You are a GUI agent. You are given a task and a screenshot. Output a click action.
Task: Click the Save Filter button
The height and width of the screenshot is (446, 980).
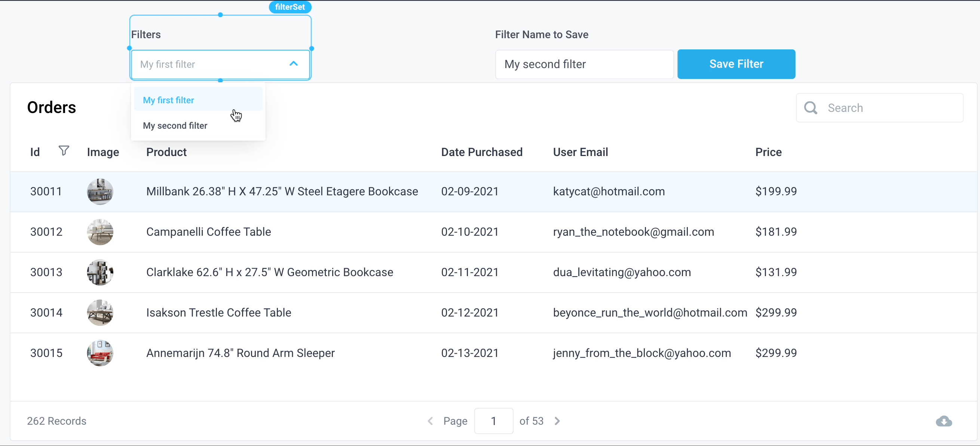click(x=736, y=64)
